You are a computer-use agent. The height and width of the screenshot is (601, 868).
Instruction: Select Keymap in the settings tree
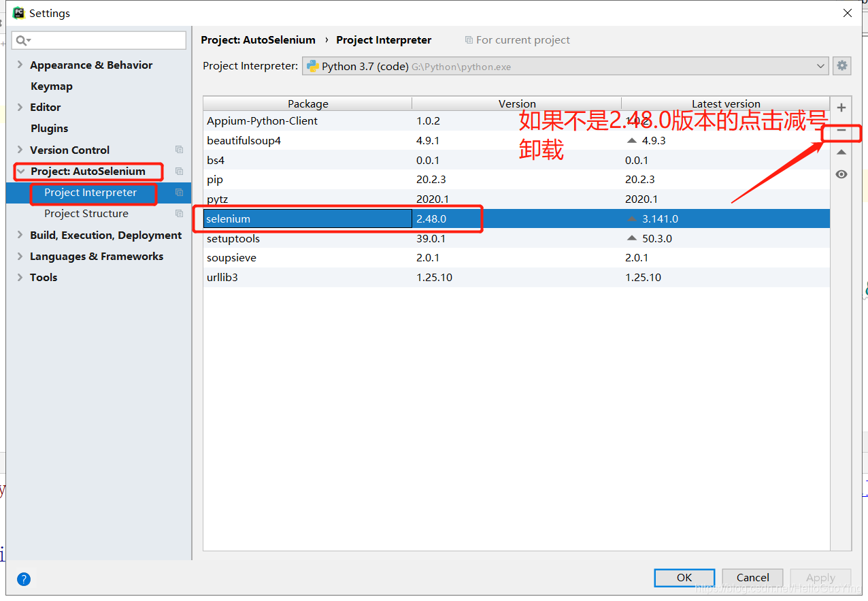[x=52, y=86]
